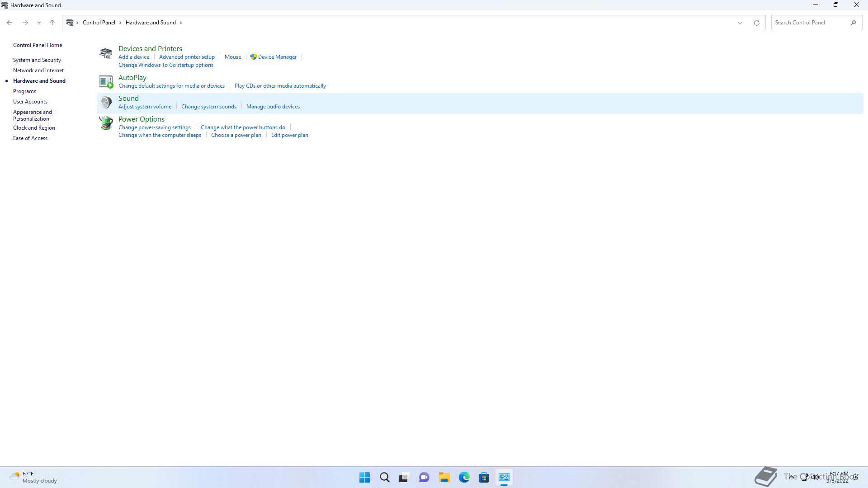Click the Devices and Printers icon
The width and height of the screenshot is (868, 488).
(106, 53)
